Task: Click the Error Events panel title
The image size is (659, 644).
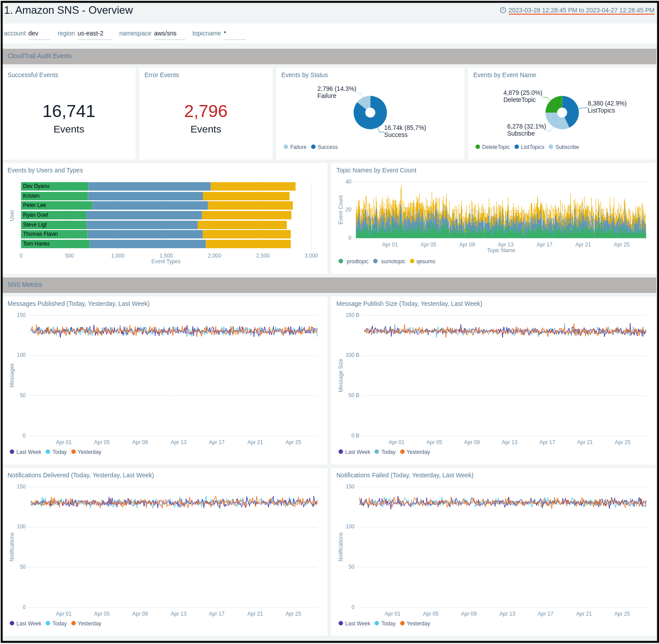Action: [x=161, y=75]
